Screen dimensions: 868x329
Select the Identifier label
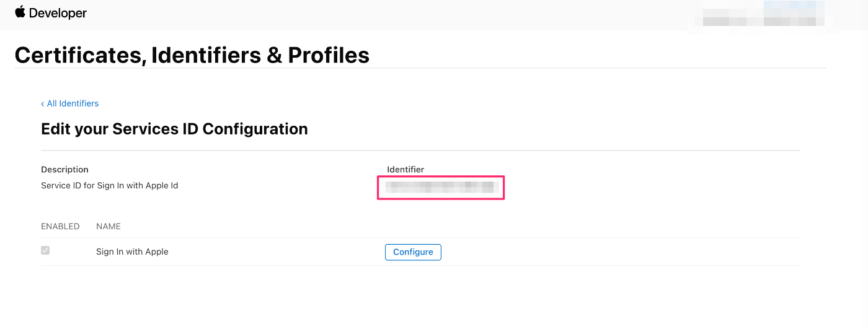405,170
